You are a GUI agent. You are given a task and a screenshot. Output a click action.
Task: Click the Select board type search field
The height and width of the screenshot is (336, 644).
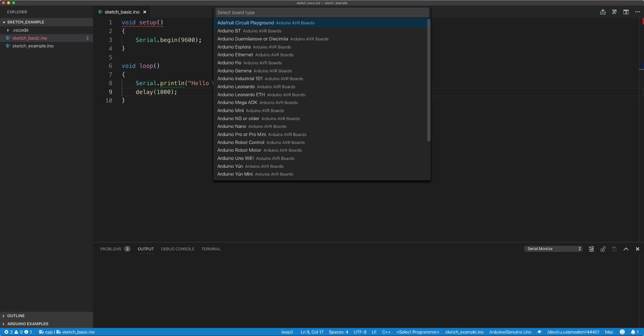pos(322,12)
